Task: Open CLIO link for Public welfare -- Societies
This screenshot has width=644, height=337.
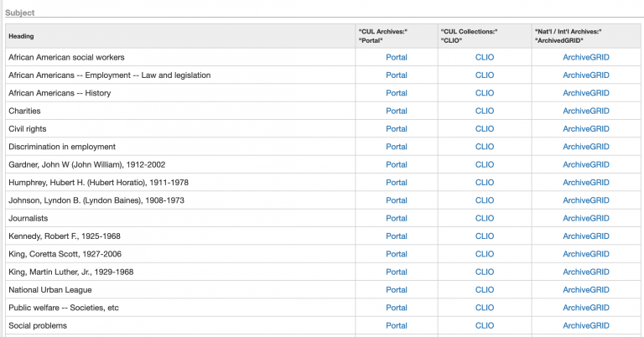Action: click(485, 308)
